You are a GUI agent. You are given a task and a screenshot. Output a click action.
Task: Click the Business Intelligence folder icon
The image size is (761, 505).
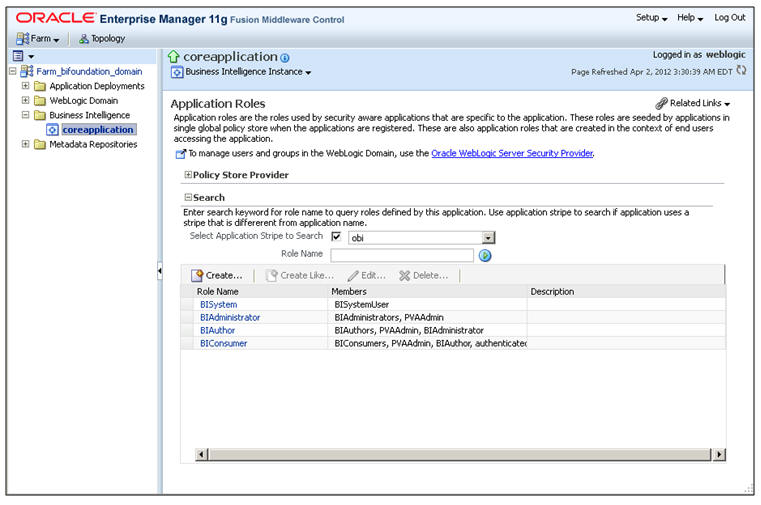tap(40, 115)
